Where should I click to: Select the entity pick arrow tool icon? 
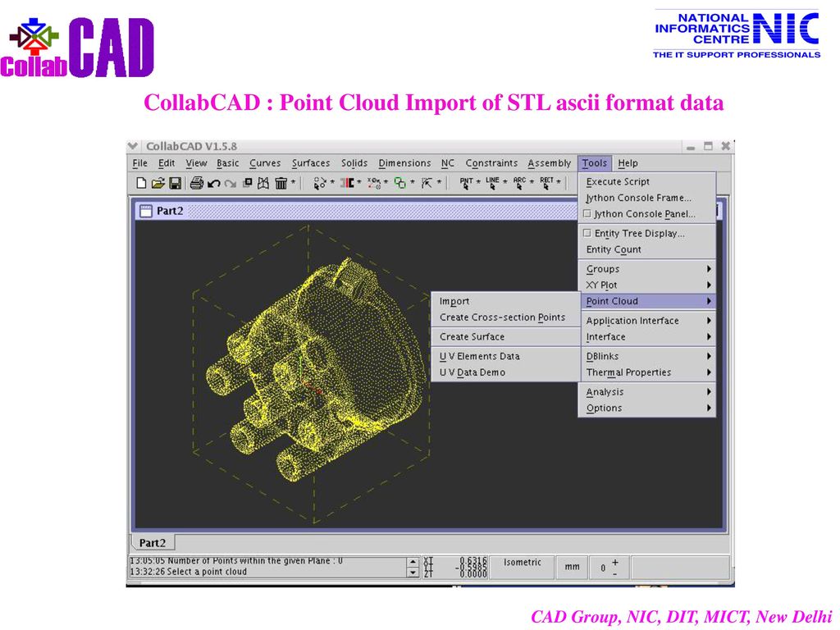coord(319,183)
